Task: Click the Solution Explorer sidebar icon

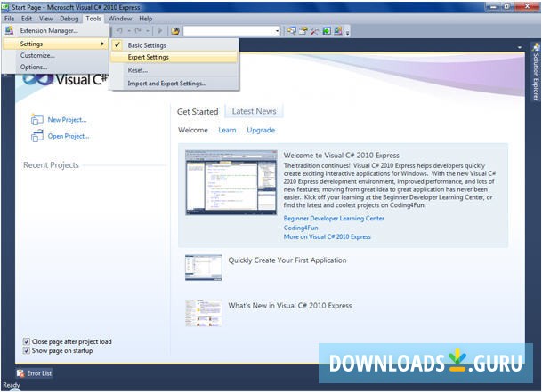Action: point(536,46)
